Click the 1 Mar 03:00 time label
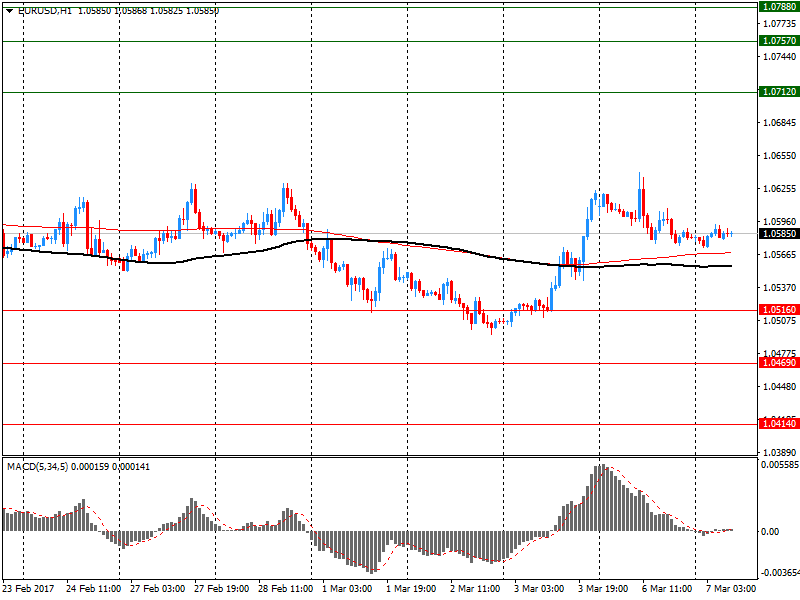 coord(347,588)
